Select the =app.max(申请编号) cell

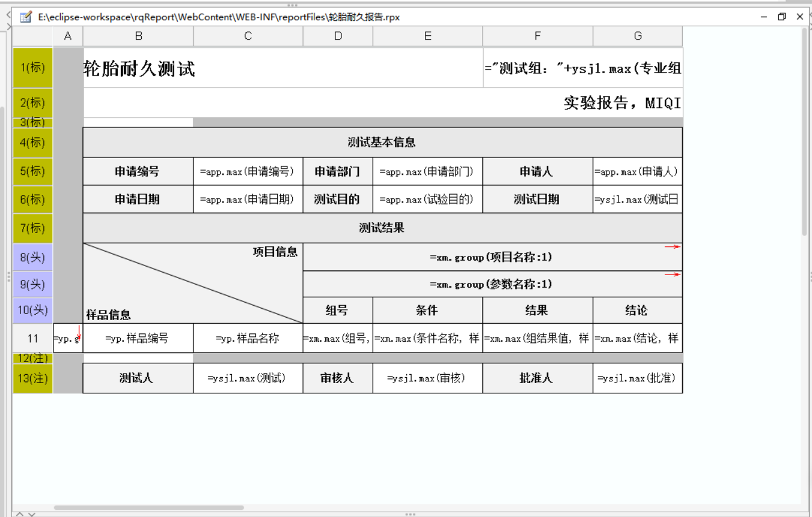248,171
